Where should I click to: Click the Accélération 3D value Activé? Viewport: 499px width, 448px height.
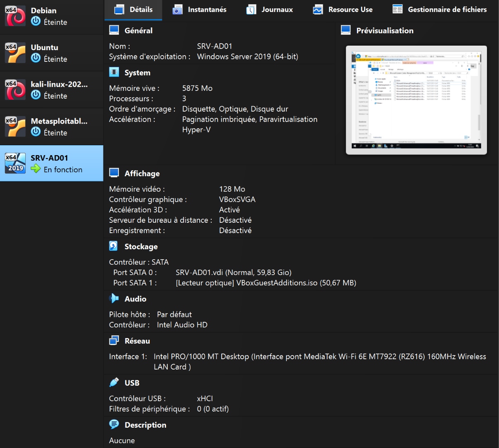[229, 210]
